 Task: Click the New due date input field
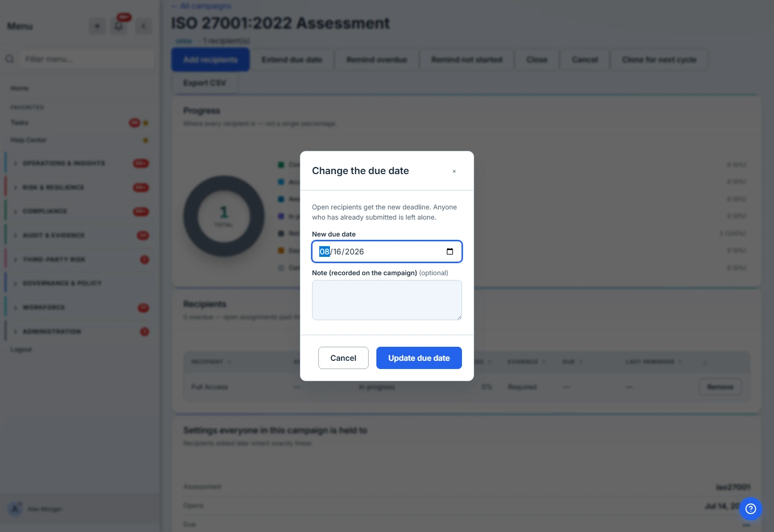click(387, 251)
